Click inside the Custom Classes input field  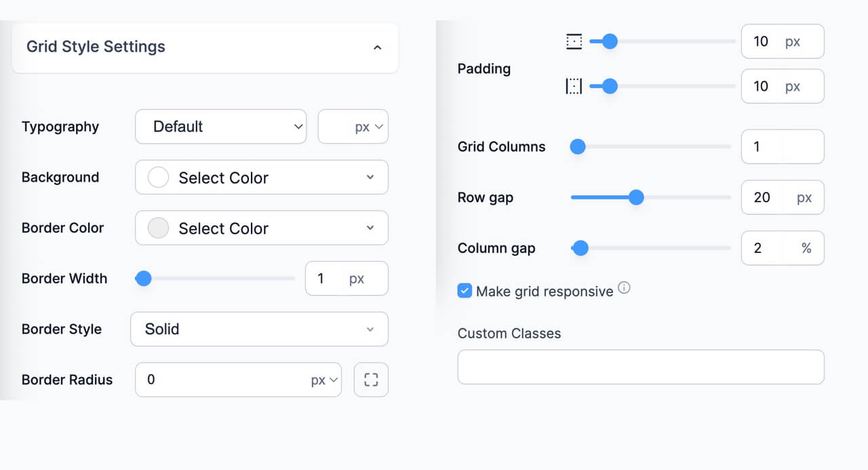pos(640,366)
